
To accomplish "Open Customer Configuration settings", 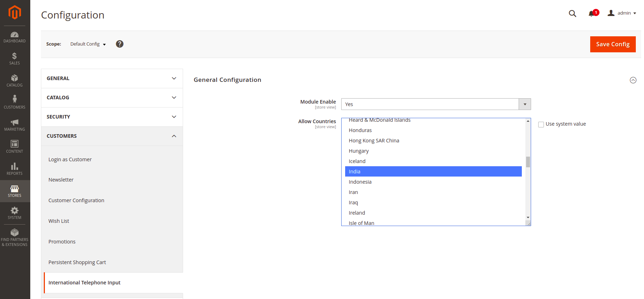I will coord(76,200).
